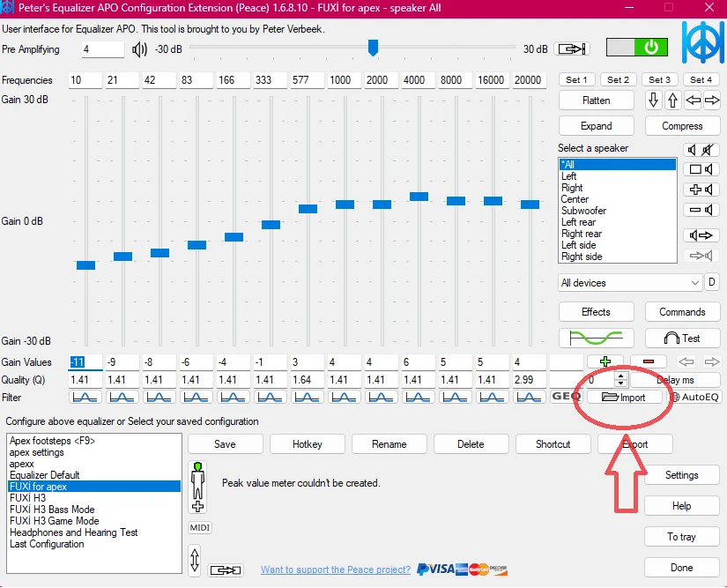
Task: Click the green plus add-band icon
Action: (605, 361)
